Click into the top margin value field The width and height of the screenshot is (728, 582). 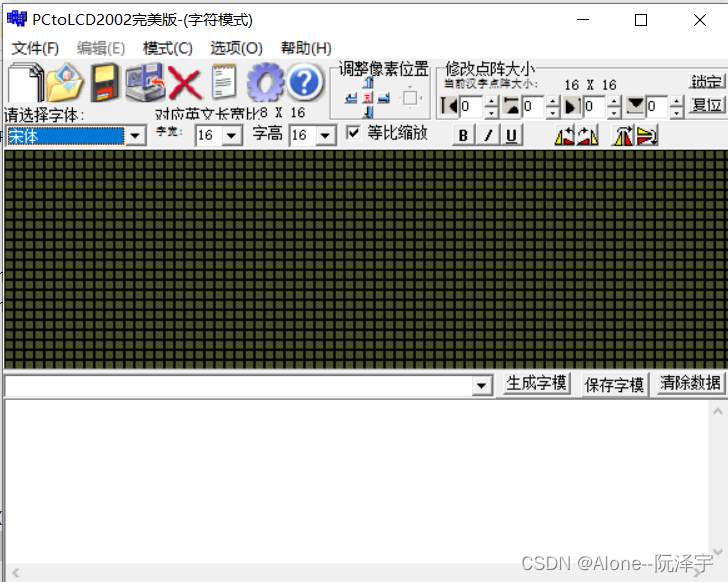(533, 107)
